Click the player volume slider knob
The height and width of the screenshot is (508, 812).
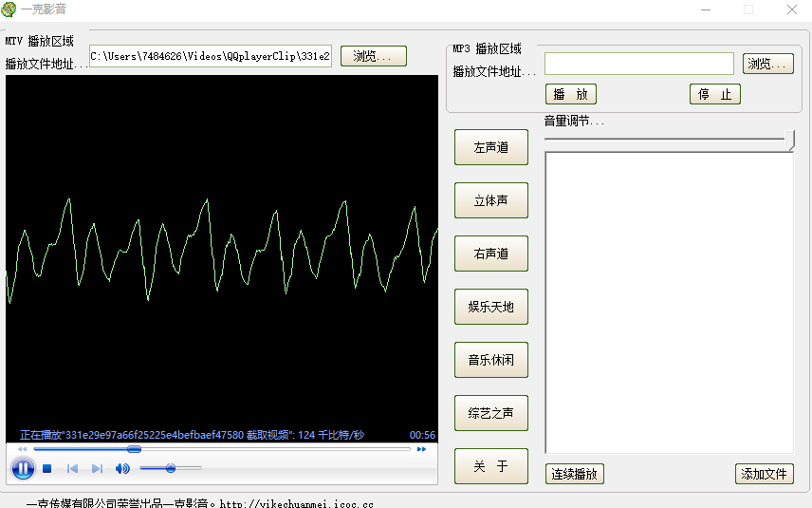click(x=171, y=468)
